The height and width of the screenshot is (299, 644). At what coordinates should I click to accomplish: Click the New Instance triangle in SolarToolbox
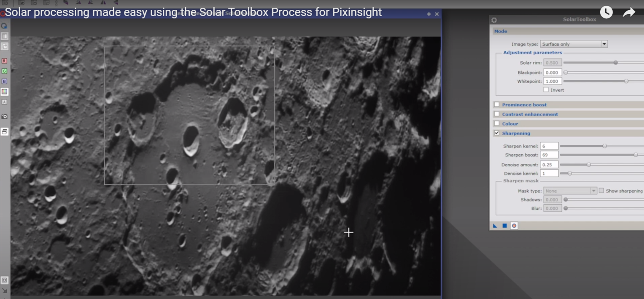click(x=495, y=226)
